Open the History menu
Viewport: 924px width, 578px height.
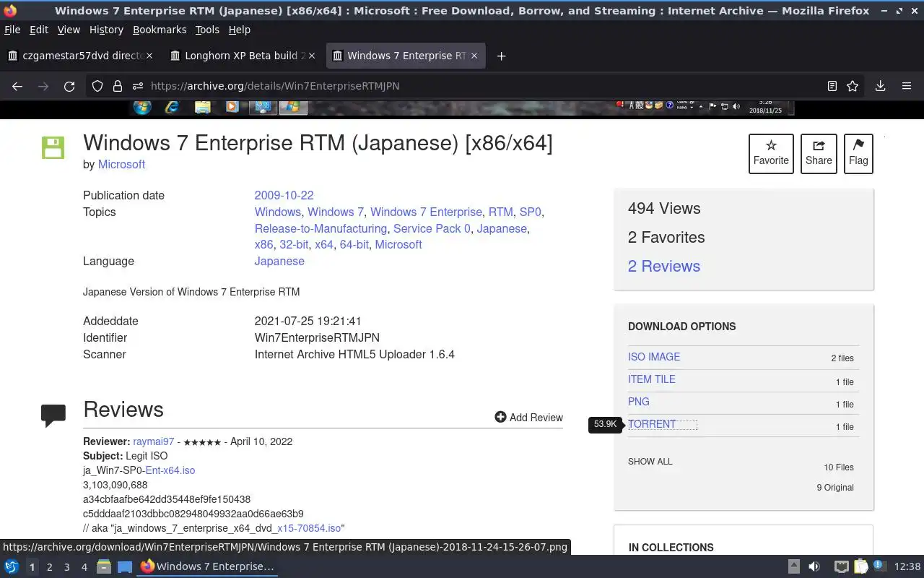(x=106, y=30)
